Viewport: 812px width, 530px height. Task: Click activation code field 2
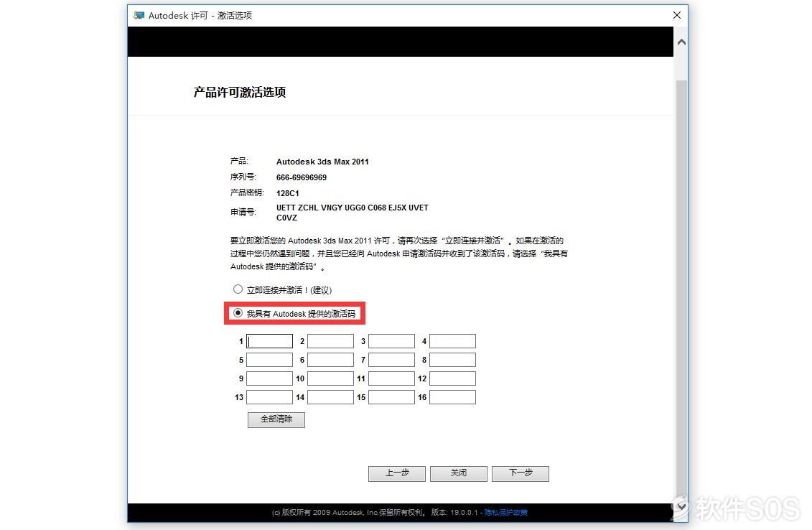coord(330,341)
